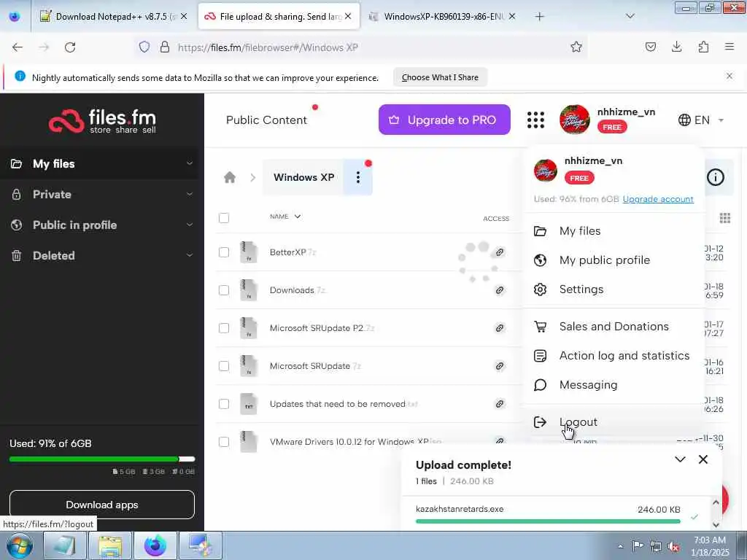
Task: Click link icon for BetterXP row
Action: click(x=499, y=252)
